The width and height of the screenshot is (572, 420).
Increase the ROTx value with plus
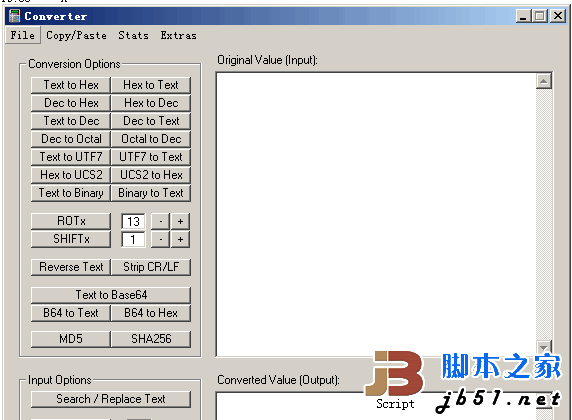click(180, 221)
